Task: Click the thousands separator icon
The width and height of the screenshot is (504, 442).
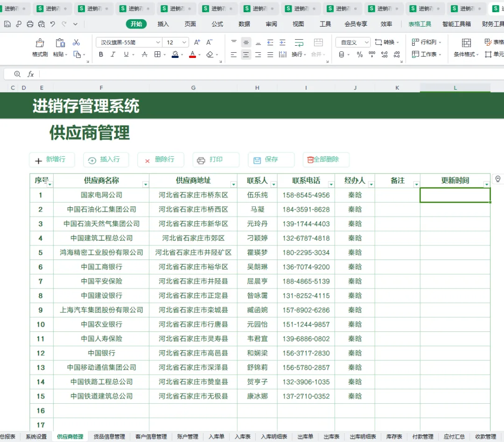Action: [372, 54]
